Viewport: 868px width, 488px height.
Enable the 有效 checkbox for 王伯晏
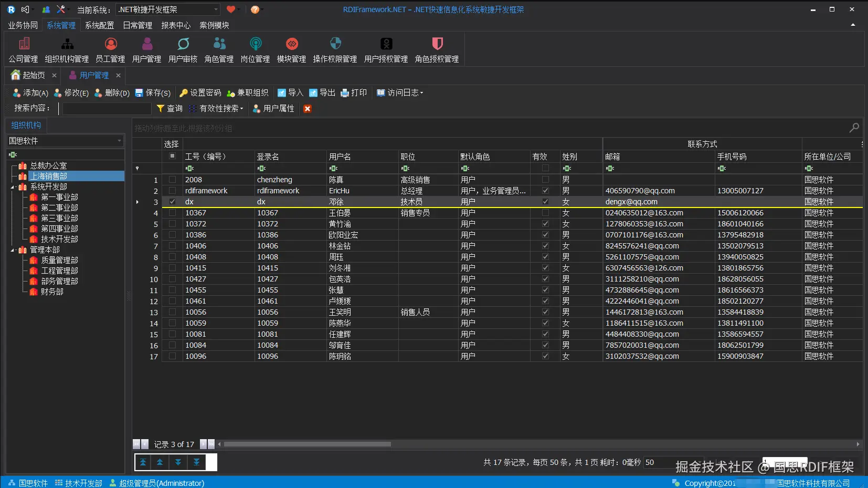[x=545, y=213]
